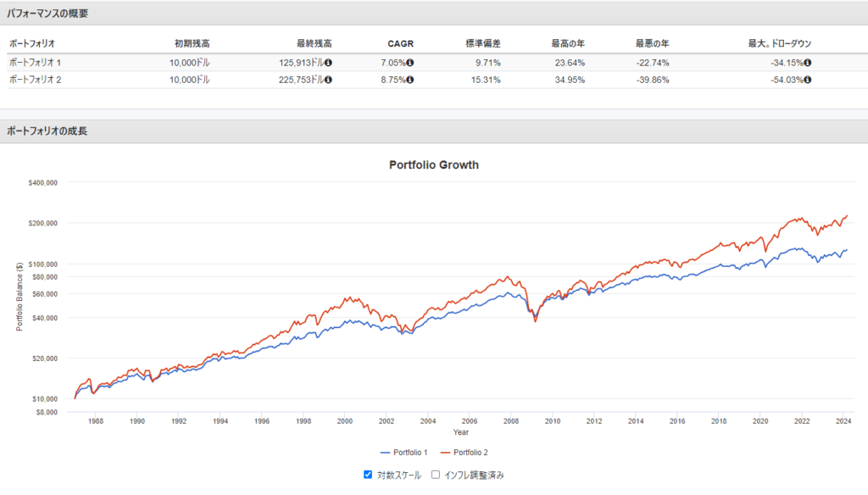The image size is (868, 495).
Task: Click info icon beside -54.03% drawdown
Action: [808, 80]
